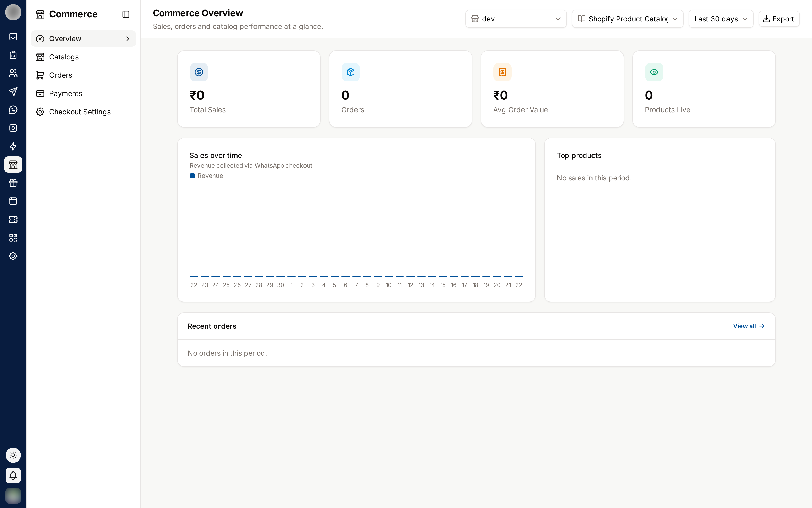This screenshot has width=812, height=508.
Task: Click the 'Recent orders' heading
Action: pyautogui.click(x=212, y=326)
